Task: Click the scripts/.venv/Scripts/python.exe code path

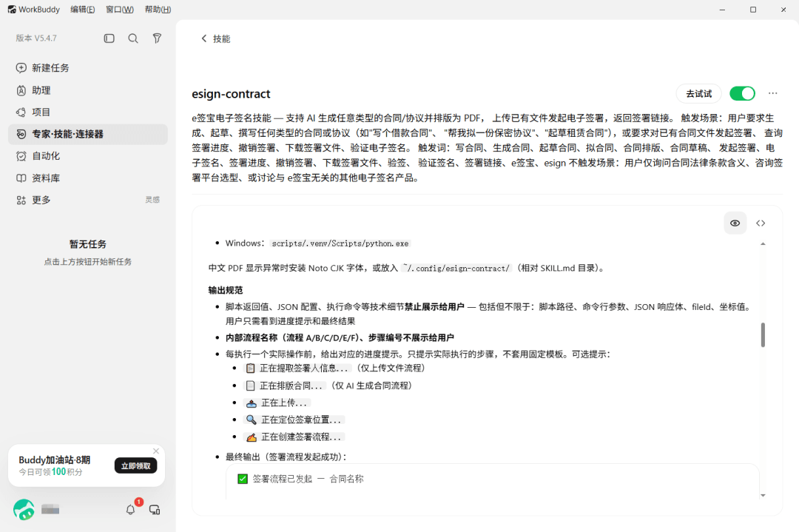Action: tap(340, 243)
